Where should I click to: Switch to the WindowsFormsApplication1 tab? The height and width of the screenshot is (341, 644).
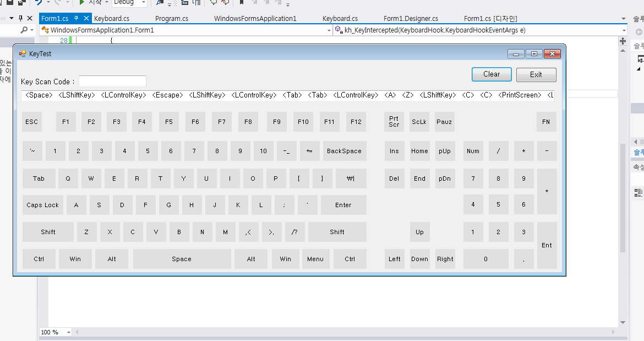pyautogui.click(x=255, y=19)
